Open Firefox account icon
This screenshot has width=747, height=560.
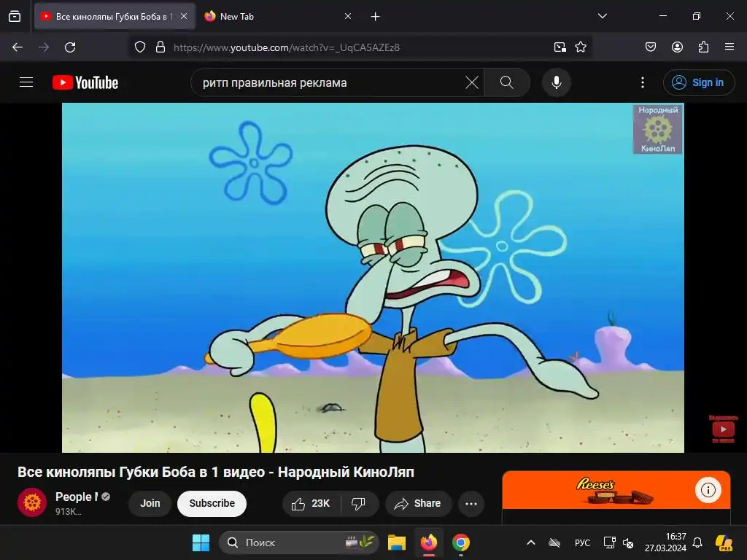pos(677,47)
